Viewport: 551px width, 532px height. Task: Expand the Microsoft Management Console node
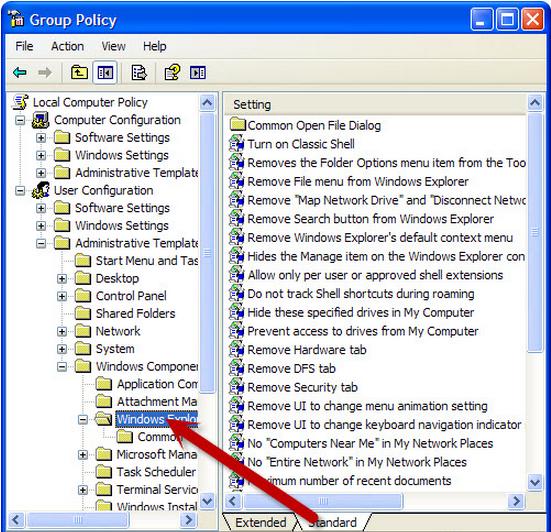pos(83,455)
